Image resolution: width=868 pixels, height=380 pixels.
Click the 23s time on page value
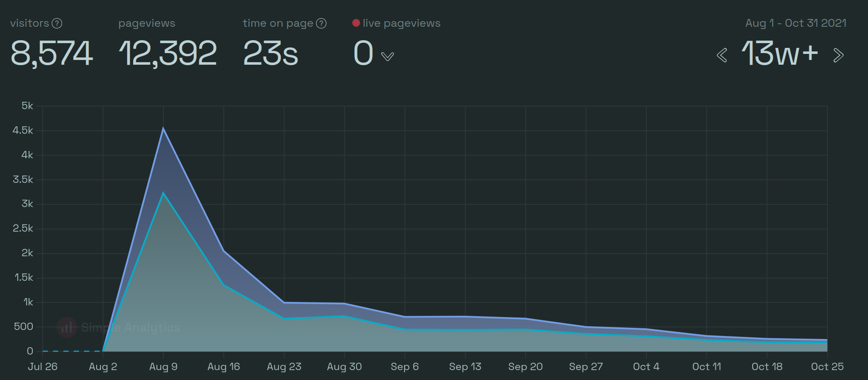271,53
